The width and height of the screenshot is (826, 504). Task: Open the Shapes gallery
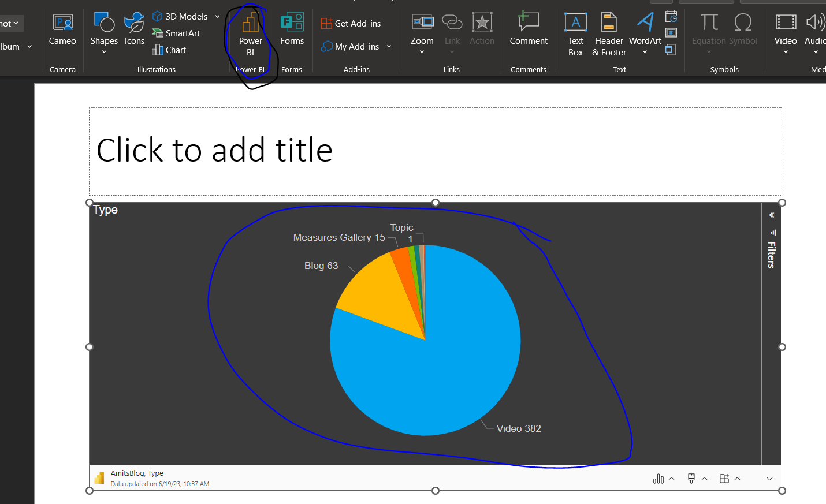[104, 33]
